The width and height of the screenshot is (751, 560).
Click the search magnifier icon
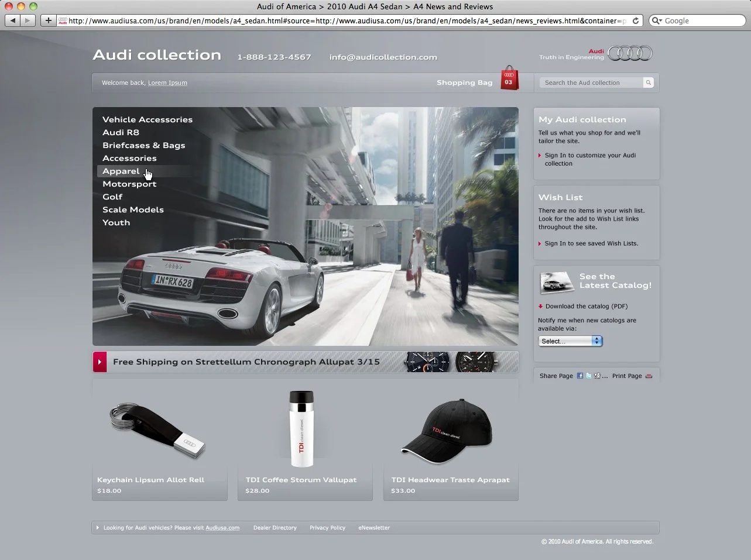click(x=648, y=83)
